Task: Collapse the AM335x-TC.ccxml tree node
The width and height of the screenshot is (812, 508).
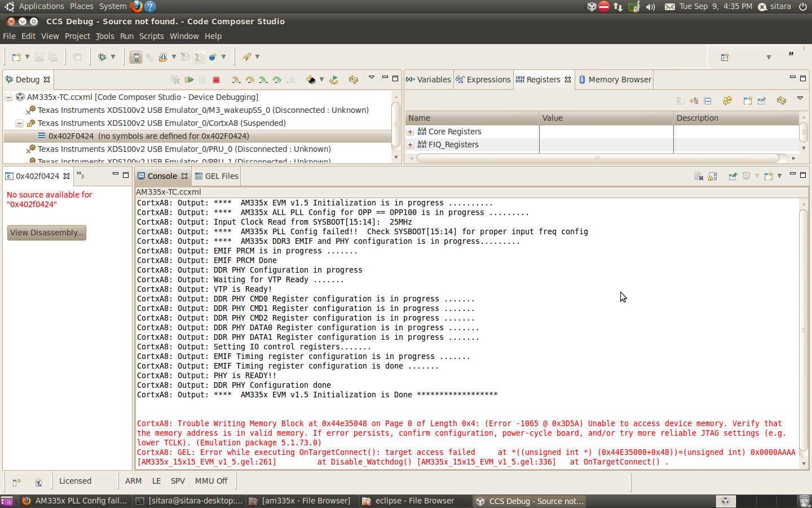Action: (x=9, y=97)
